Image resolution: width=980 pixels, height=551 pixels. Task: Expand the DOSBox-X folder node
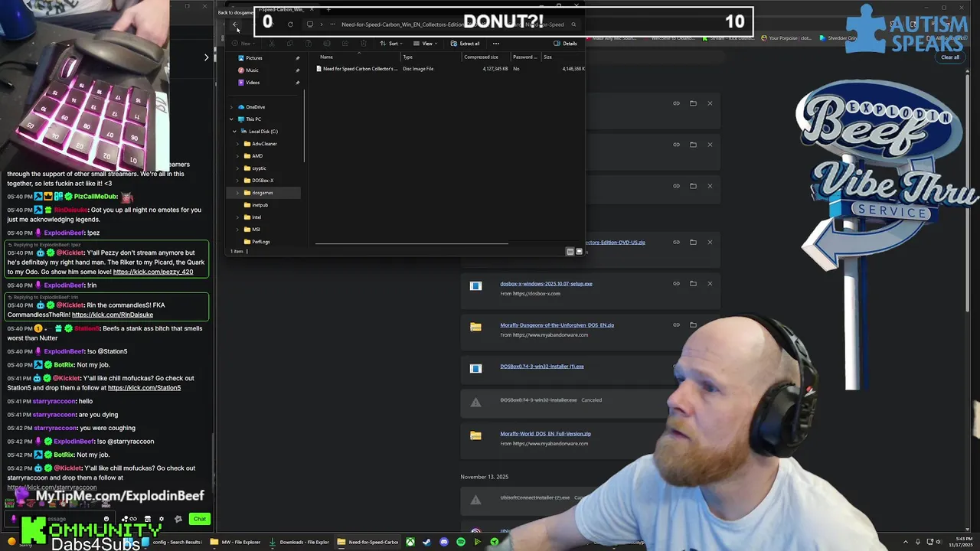coord(237,181)
